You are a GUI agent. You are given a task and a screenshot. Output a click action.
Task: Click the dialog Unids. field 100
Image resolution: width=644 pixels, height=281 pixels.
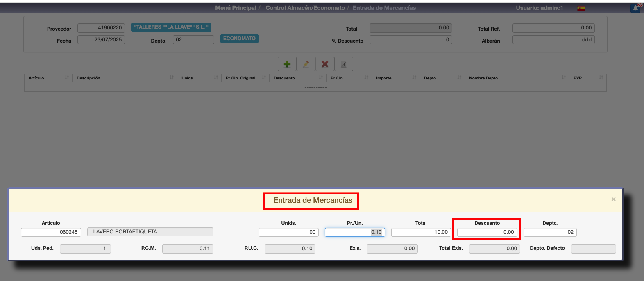pyautogui.click(x=288, y=232)
